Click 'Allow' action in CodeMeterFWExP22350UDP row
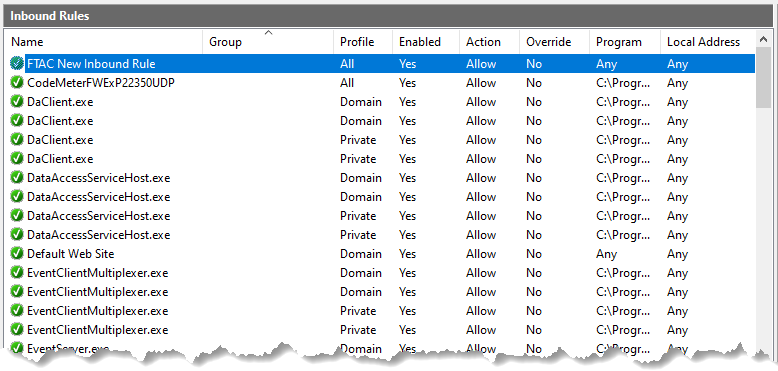 coord(481,83)
